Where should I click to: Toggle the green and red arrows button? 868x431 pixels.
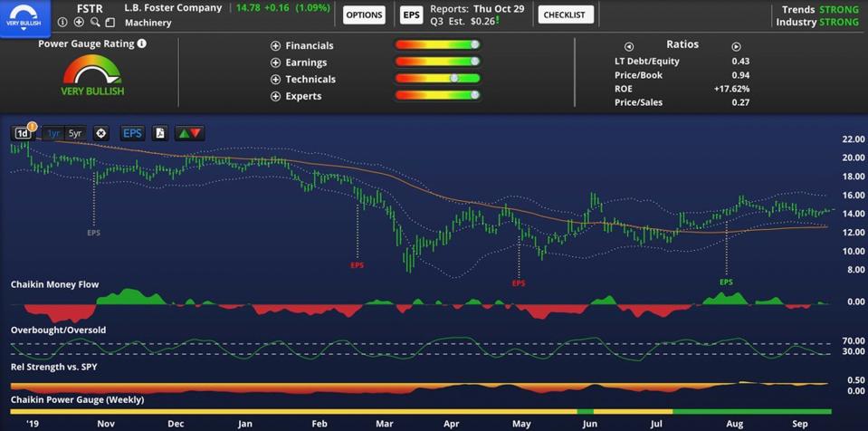190,133
